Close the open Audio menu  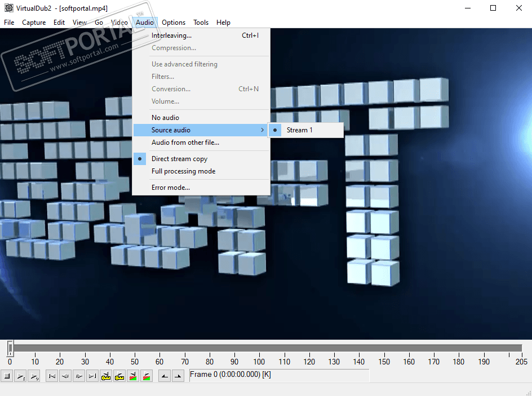(145, 23)
